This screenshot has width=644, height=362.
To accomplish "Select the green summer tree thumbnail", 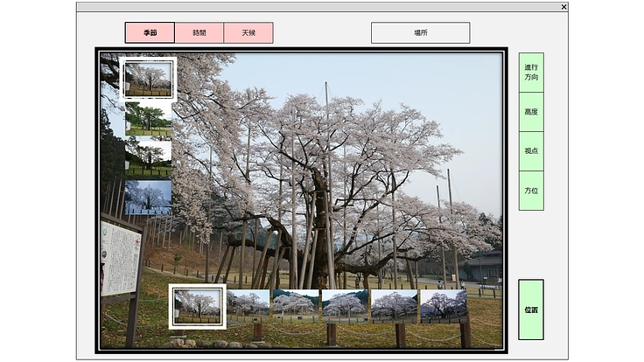I will pyautogui.click(x=148, y=119).
